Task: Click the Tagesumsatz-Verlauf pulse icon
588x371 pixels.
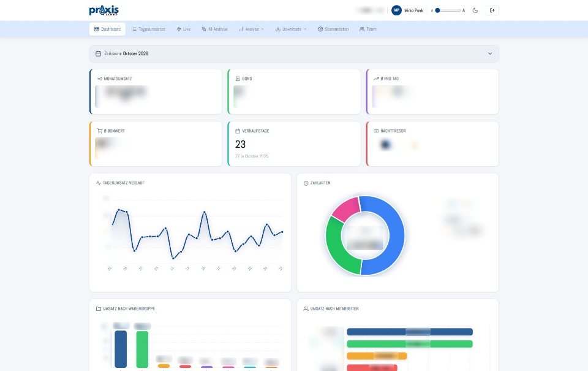Action: click(99, 183)
